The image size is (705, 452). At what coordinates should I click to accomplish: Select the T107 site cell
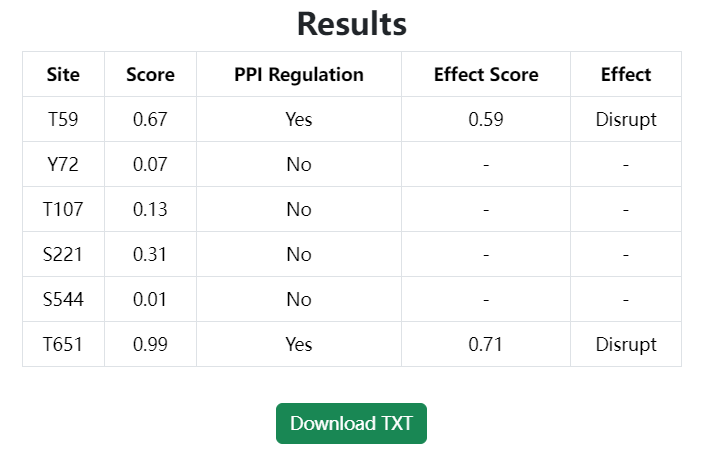point(63,210)
